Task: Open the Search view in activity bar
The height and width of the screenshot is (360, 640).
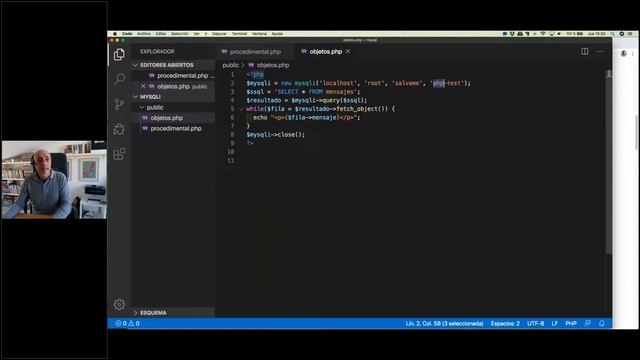Action: [119, 79]
